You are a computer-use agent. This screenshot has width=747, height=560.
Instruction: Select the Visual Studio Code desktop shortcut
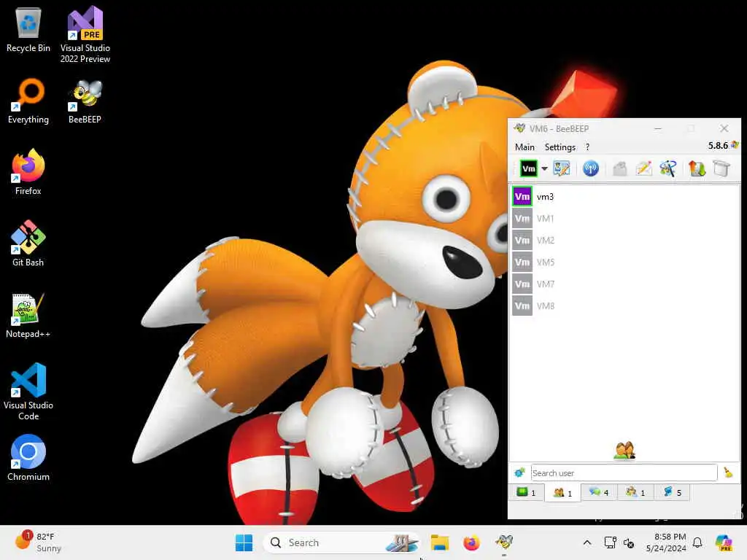click(28, 392)
